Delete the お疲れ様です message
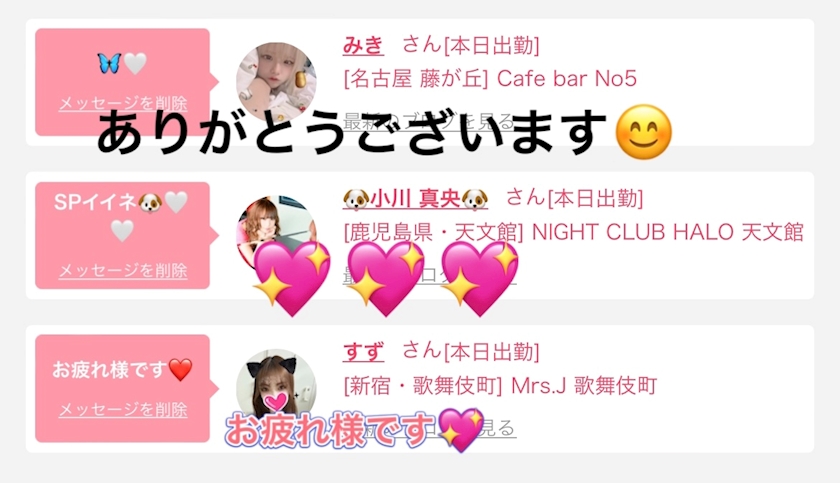Viewport: 840px width, 483px height. [x=123, y=410]
